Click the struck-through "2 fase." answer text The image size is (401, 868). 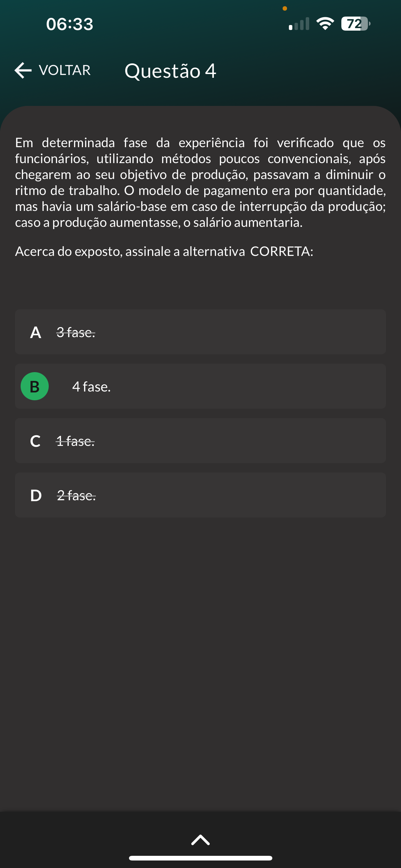click(x=77, y=495)
